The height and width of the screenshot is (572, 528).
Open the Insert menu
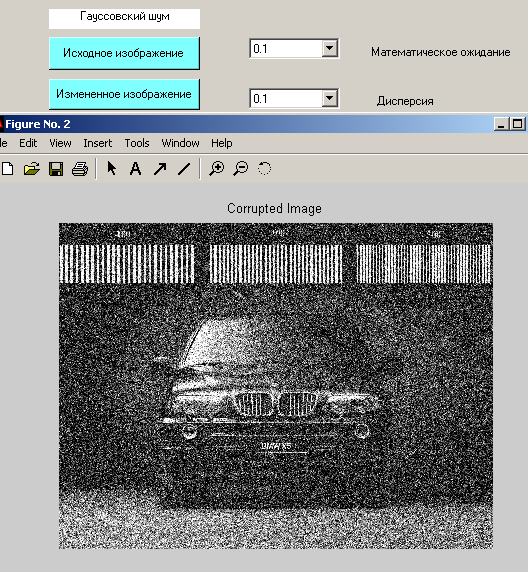click(97, 143)
